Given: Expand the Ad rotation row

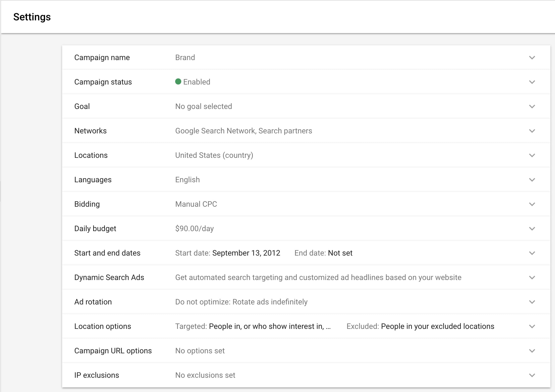Looking at the screenshot, I should [532, 302].
